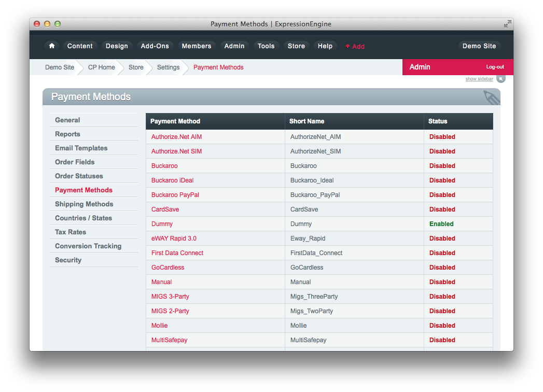This screenshot has width=543, height=392.
Task: Open the MultiSafepay payment method
Action: point(170,340)
